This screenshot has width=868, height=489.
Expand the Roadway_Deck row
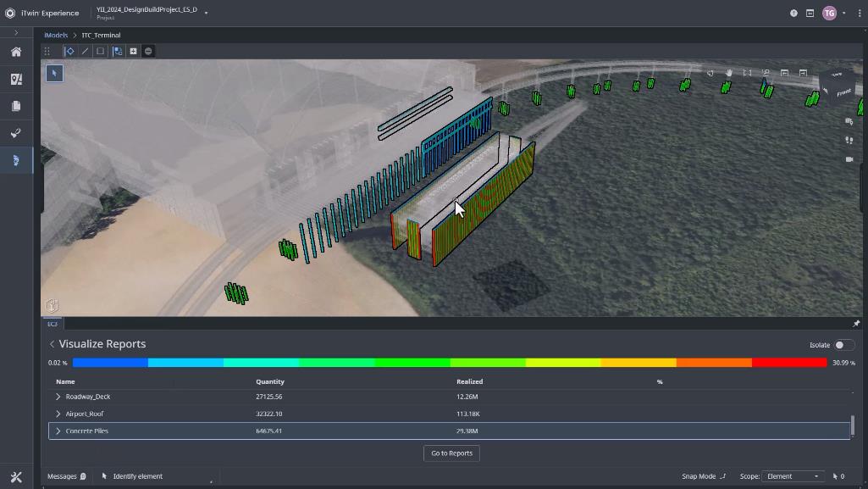pyautogui.click(x=58, y=397)
